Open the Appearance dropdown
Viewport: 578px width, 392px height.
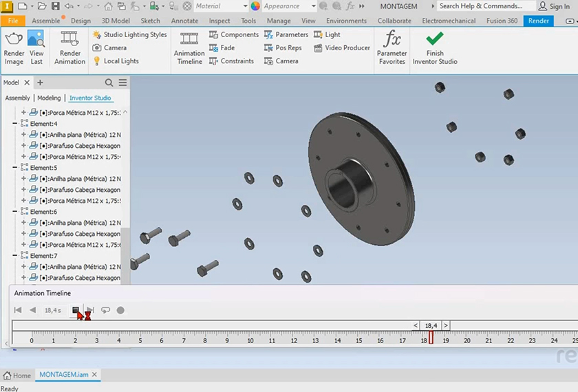coord(312,6)
